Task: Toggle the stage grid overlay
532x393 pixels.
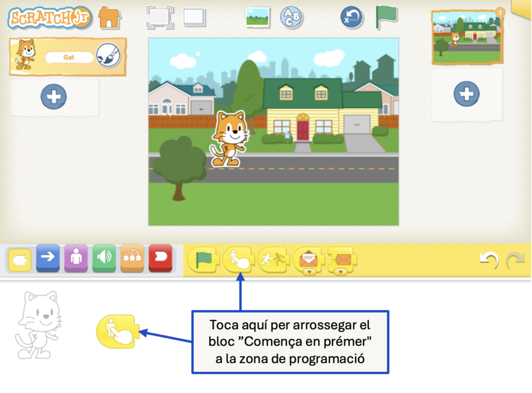Action: coord(194,17)
